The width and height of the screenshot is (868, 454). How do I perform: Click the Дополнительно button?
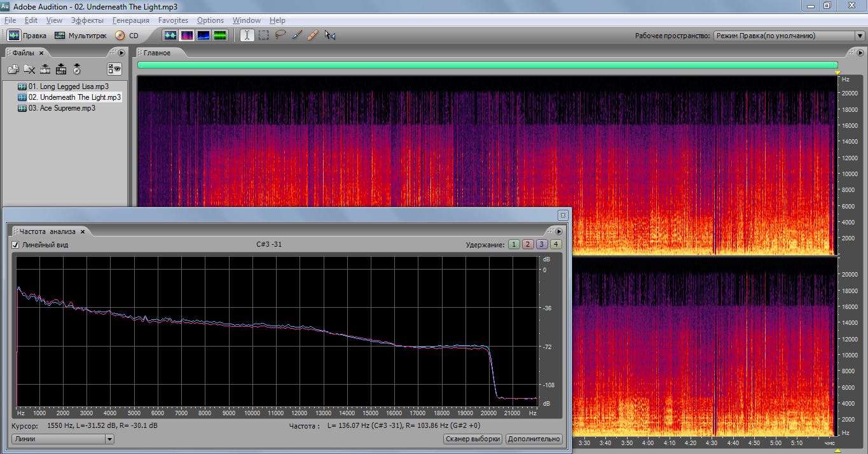(534, 439)
